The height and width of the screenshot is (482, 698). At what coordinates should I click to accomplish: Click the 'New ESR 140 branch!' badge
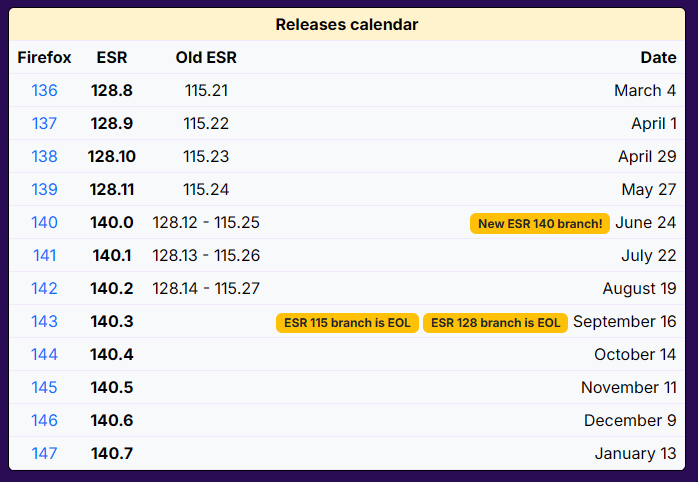[540, 223]
